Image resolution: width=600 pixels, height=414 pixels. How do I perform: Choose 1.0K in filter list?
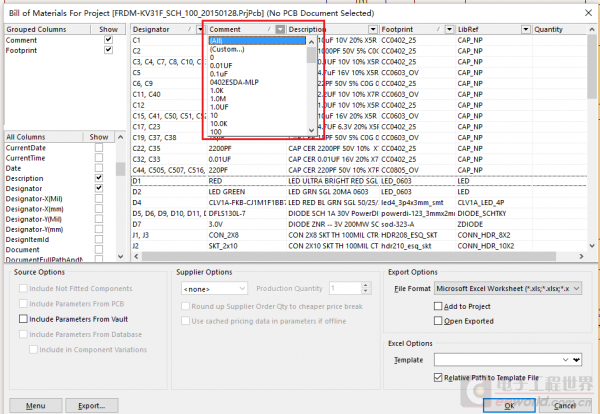click(x=217, y=91)
